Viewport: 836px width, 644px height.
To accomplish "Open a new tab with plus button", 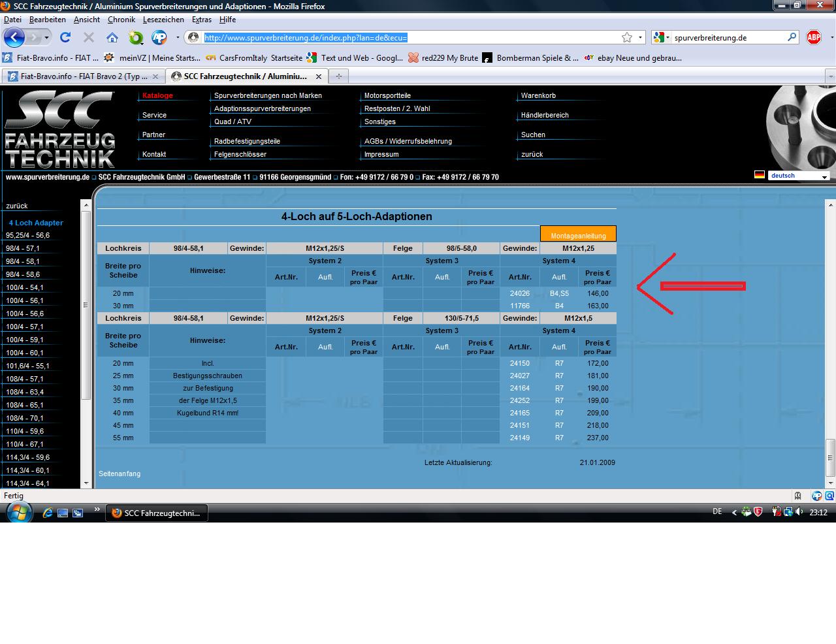I will coord(338,76).
